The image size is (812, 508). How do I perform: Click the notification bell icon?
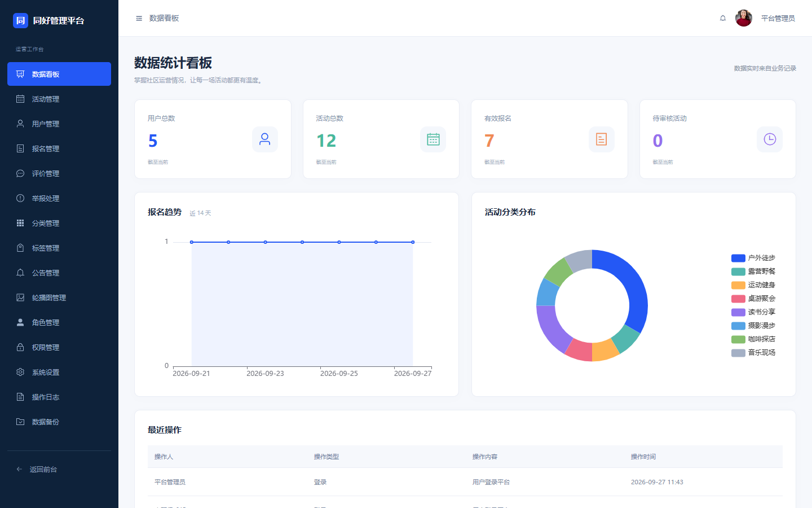click(x=723, y=18)
